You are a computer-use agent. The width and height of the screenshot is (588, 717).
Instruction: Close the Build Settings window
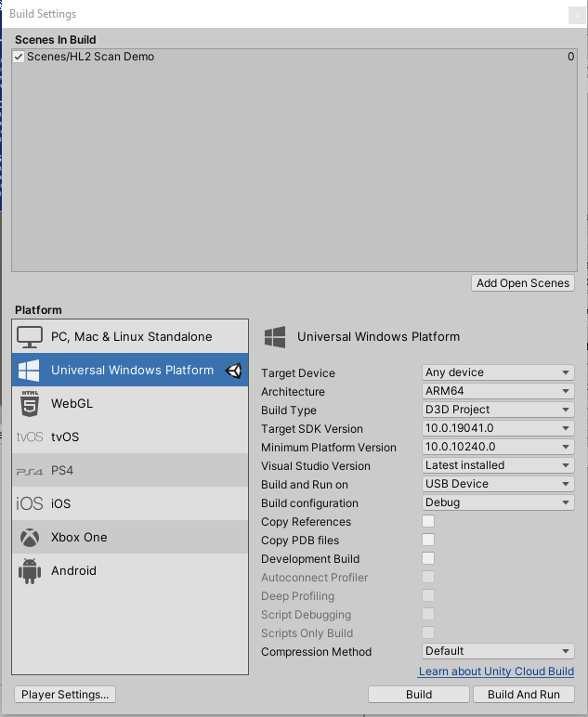coord(577,15)
